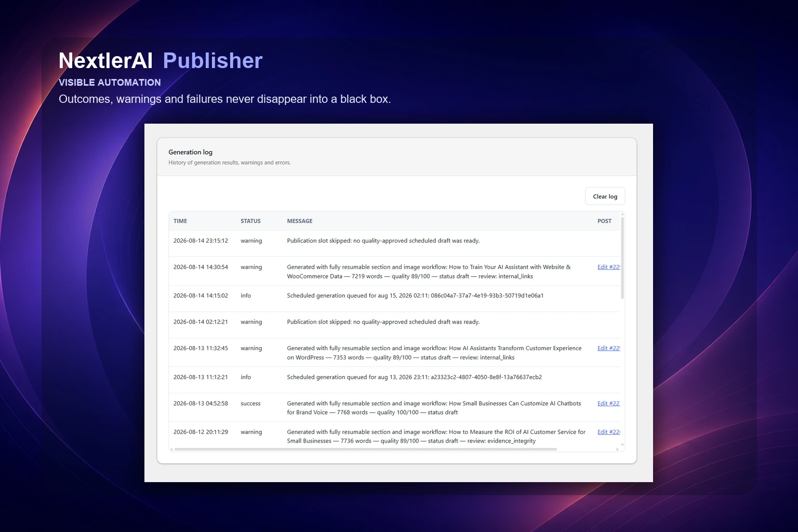This screenshot has height=532, width=798.
Task: Click the success status in the 04:52:58 row
Action: [250, 403]
